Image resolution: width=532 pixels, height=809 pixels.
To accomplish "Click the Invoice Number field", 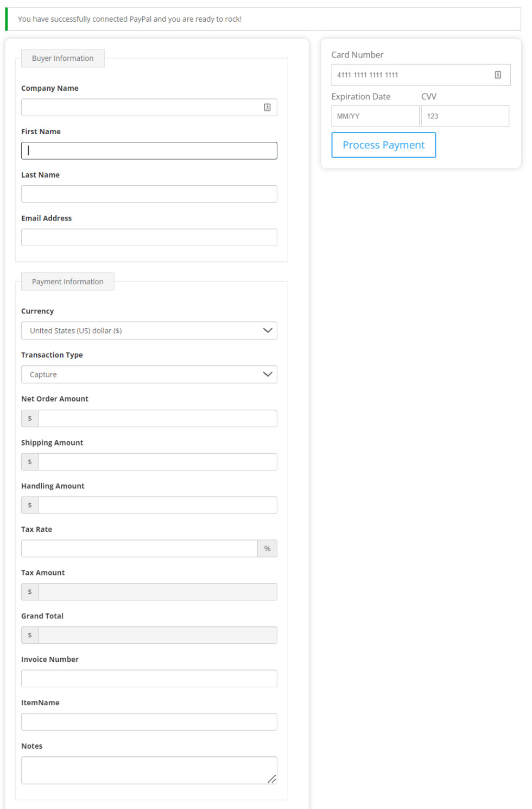I will point(149,679).
